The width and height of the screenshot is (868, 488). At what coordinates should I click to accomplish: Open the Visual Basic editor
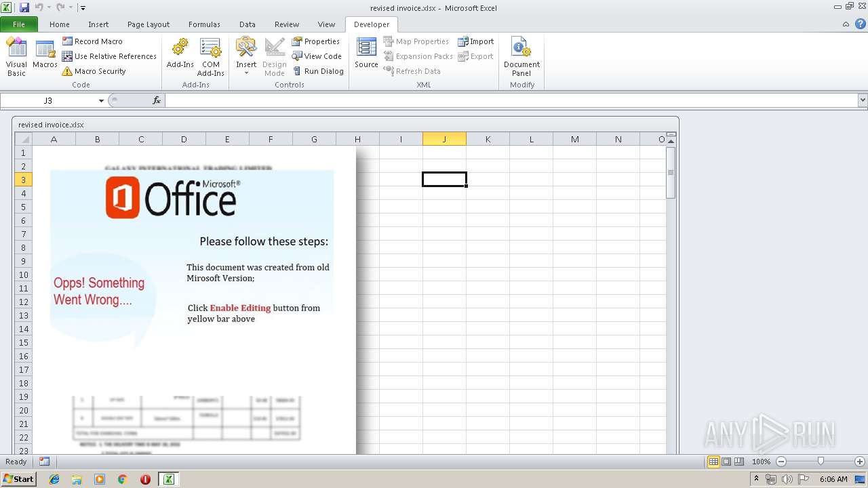tap(16, 57)
